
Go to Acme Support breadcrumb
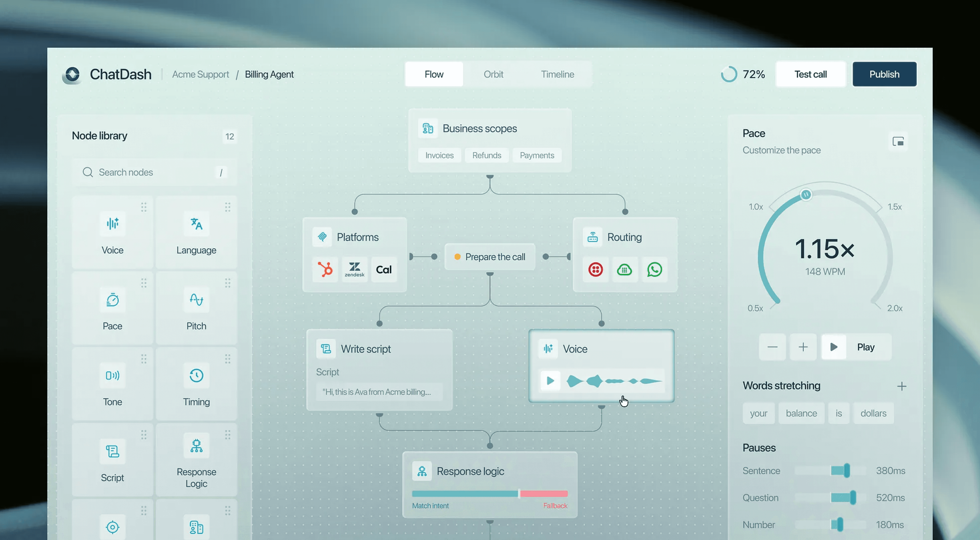click(200, 74)
